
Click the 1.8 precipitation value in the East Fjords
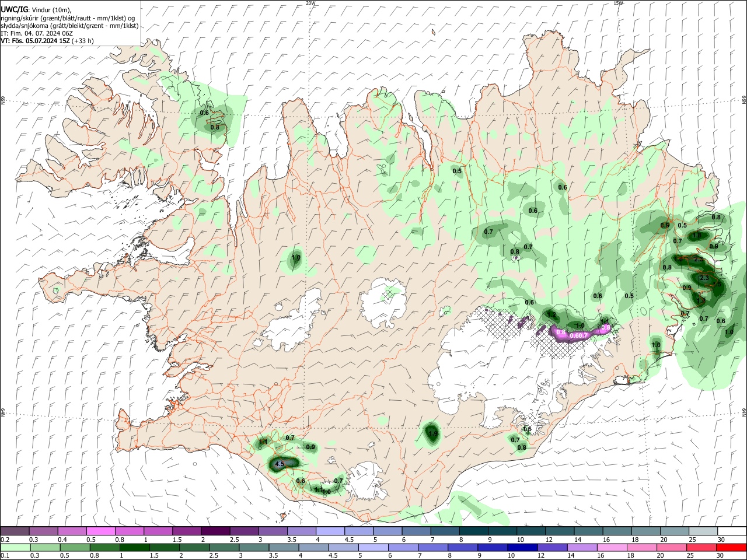pos(697,236)
